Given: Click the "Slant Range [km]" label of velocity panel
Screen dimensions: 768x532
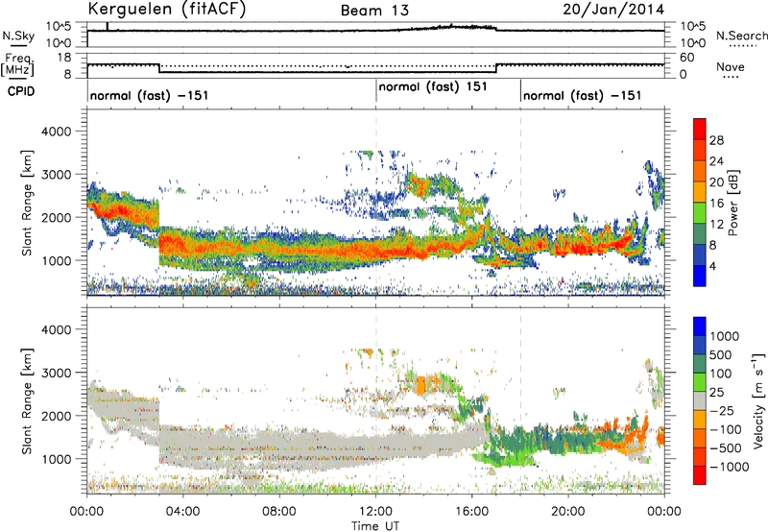Looking at the screenshot, I should coord(27,400).
